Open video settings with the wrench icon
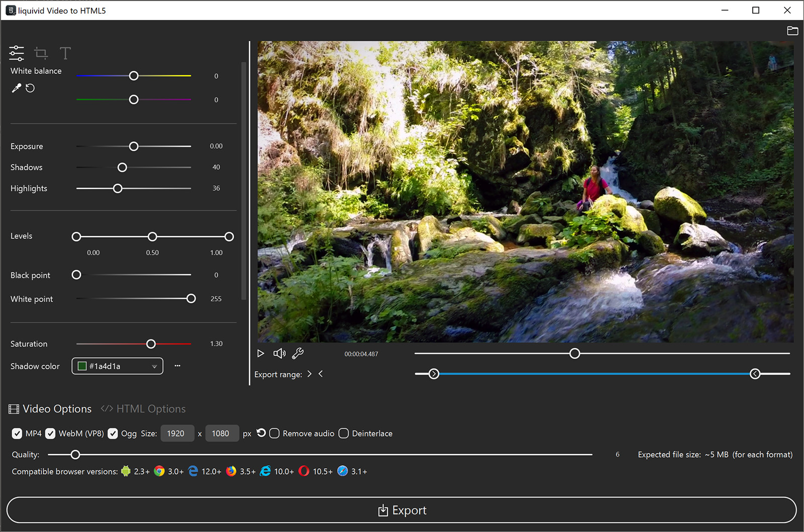 click(297, 353)
